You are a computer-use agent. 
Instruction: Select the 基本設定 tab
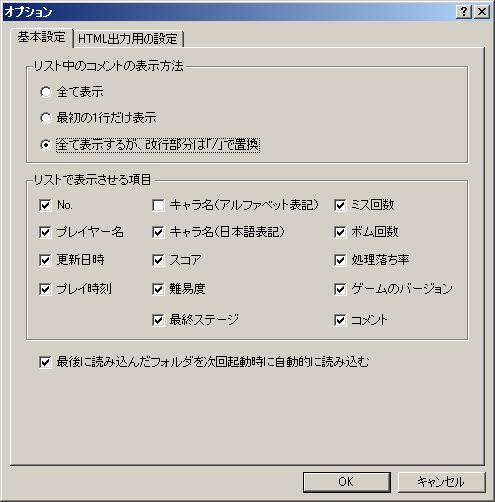[42, 37]
